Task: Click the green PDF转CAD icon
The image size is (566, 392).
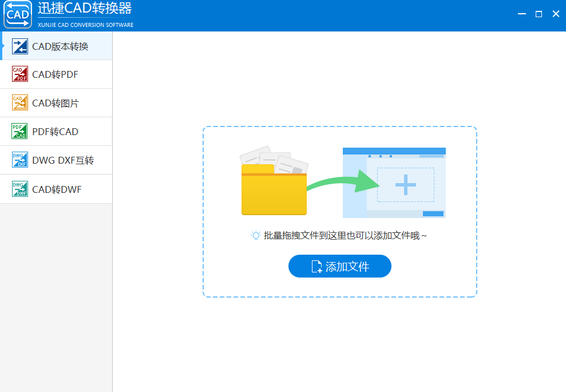Action: click(x=20, y=132)
